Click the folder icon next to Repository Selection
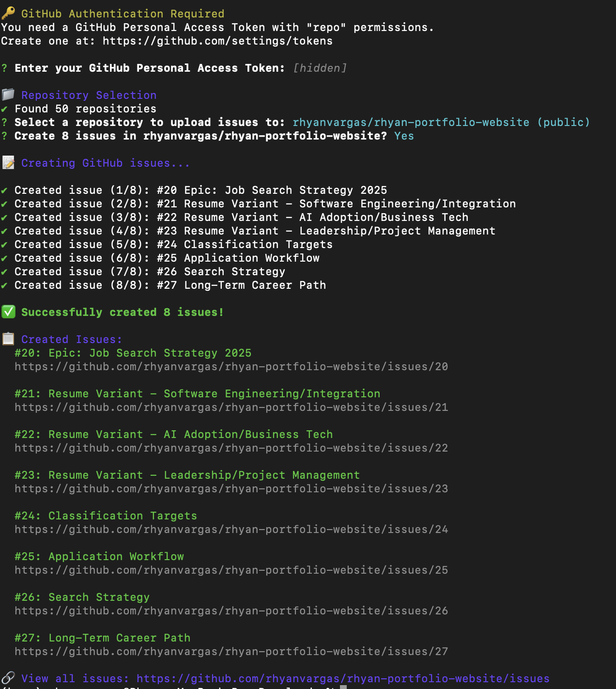This screenshot has width=616, height=689. [x=8, y=95]
